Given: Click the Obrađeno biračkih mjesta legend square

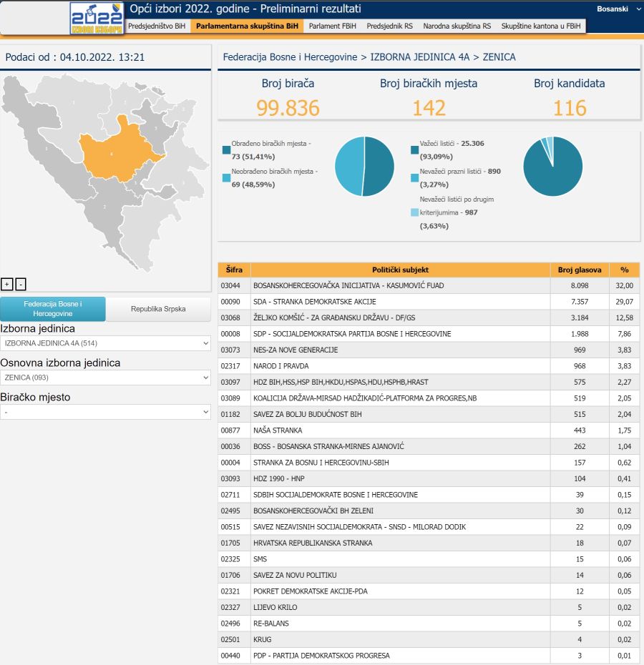Looking at the screenshot, I should click(227, 149).
